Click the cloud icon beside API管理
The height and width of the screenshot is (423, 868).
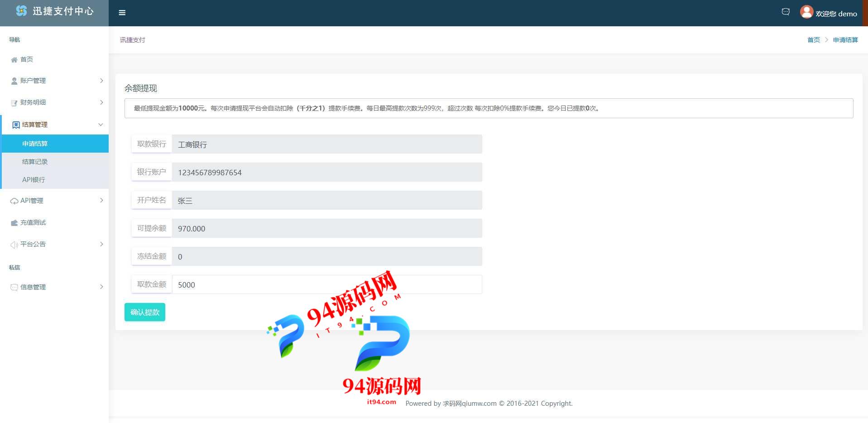14,201
